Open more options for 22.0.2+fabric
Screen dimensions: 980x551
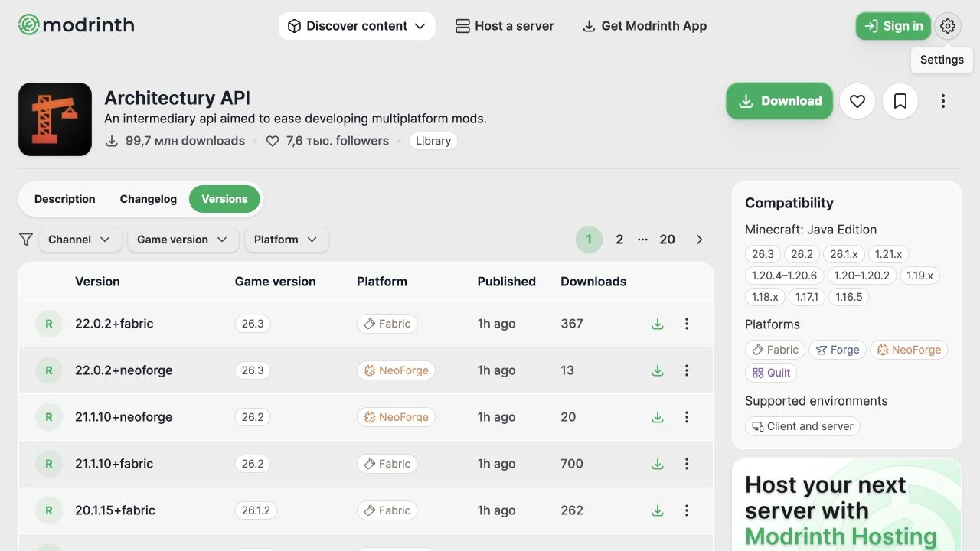pyautogui.click(x=687, y=324)
